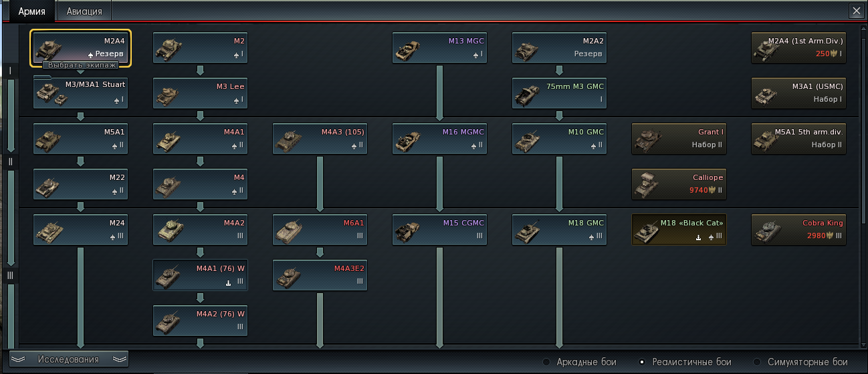Click the rank III marker on sidebar
The image size is (868, 374).
coord(10,276)
